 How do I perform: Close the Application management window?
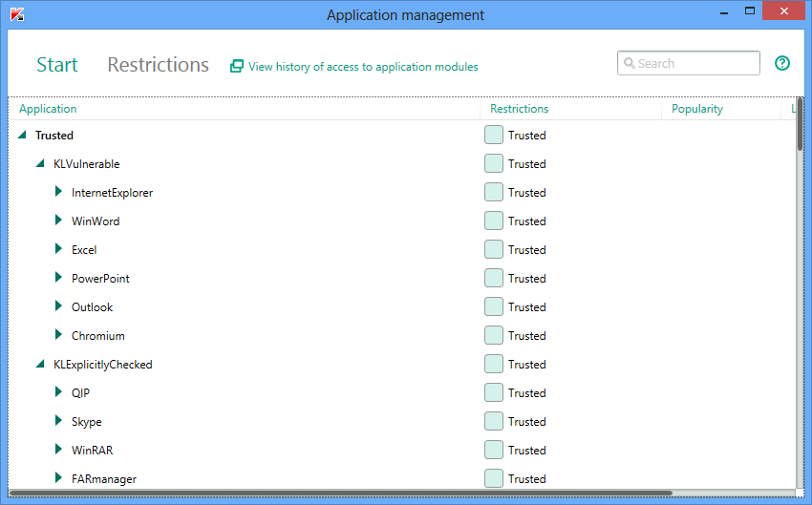coord(783,11)
